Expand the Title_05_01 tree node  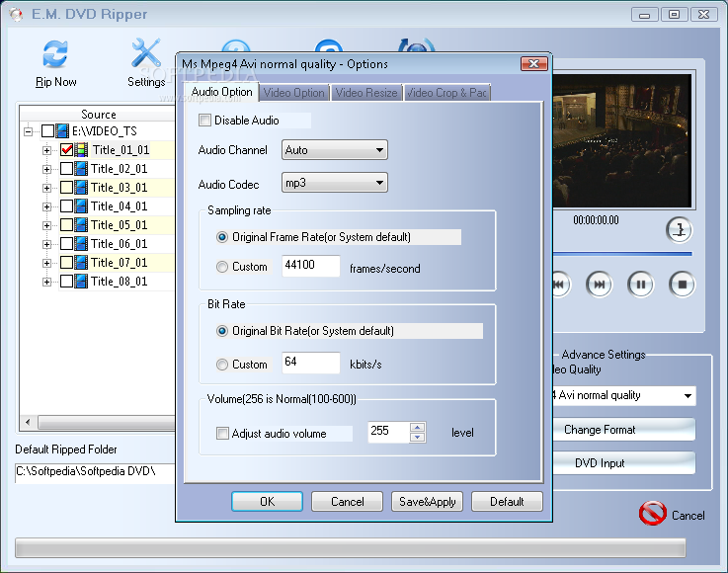click(x=46, y=225)
